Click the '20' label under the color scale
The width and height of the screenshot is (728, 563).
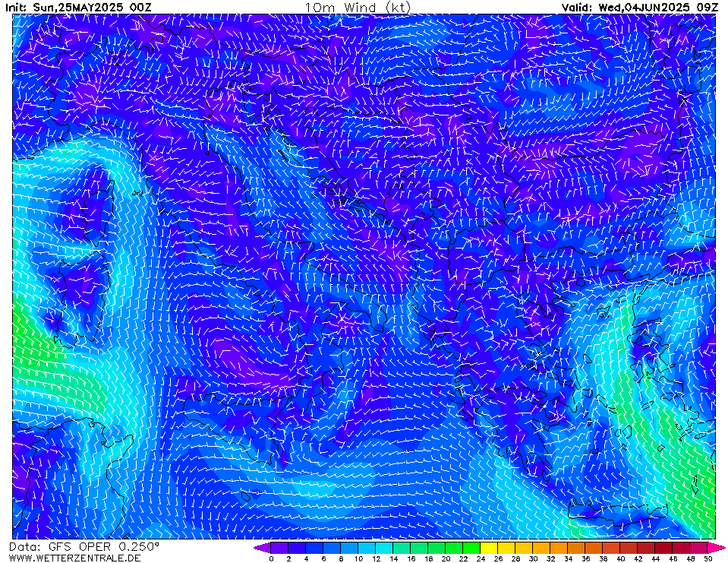(446, 558)
